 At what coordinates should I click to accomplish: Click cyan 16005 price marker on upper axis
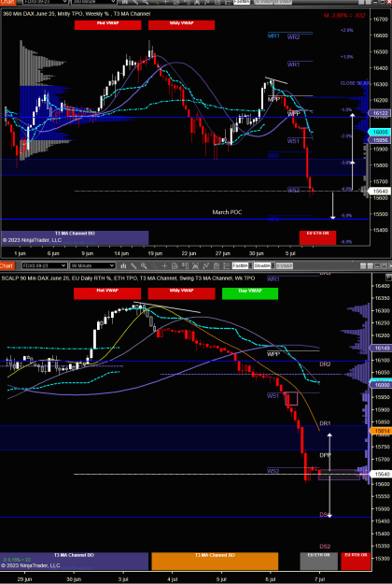click(379, 132)
